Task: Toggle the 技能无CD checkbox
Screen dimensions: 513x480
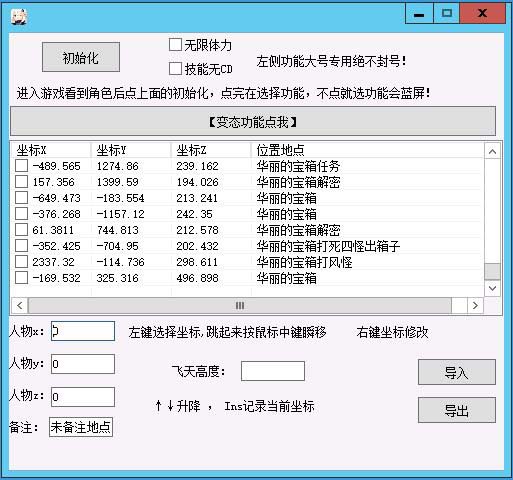Action: pyautogui.click(x=175, y=69)
